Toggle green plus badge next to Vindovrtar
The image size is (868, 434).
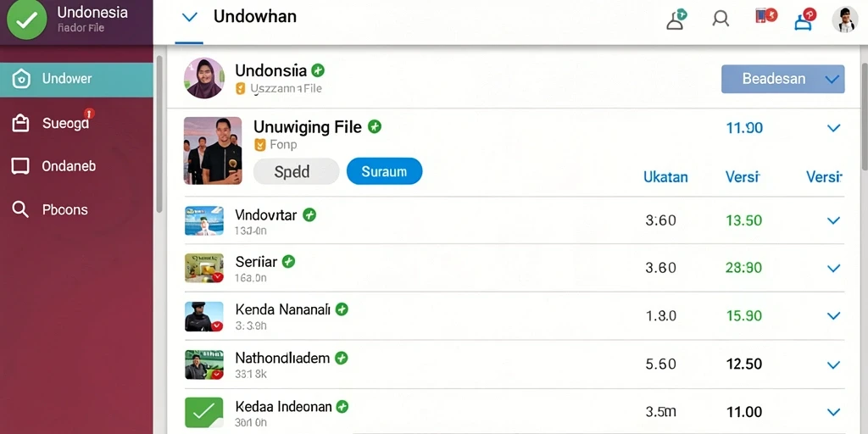click(x=309, y=214)
